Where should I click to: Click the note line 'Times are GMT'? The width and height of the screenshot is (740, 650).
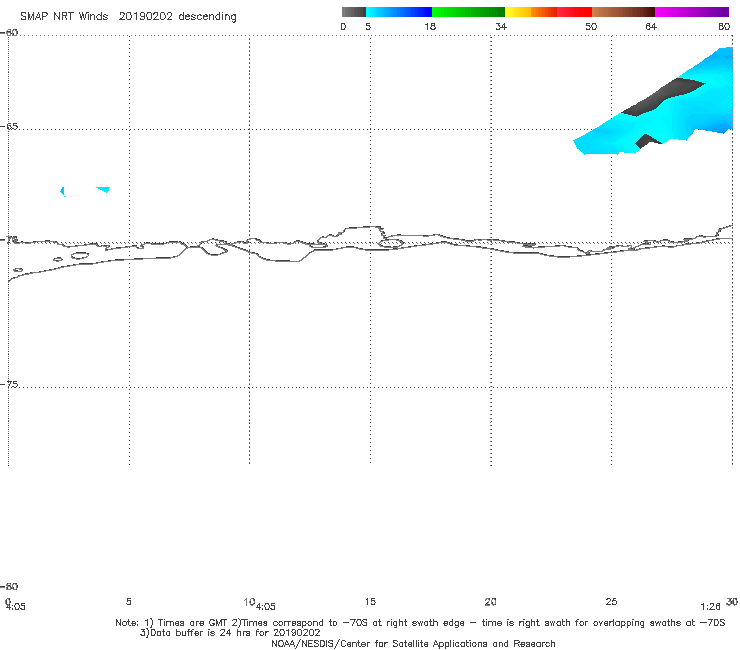[193, 623]
